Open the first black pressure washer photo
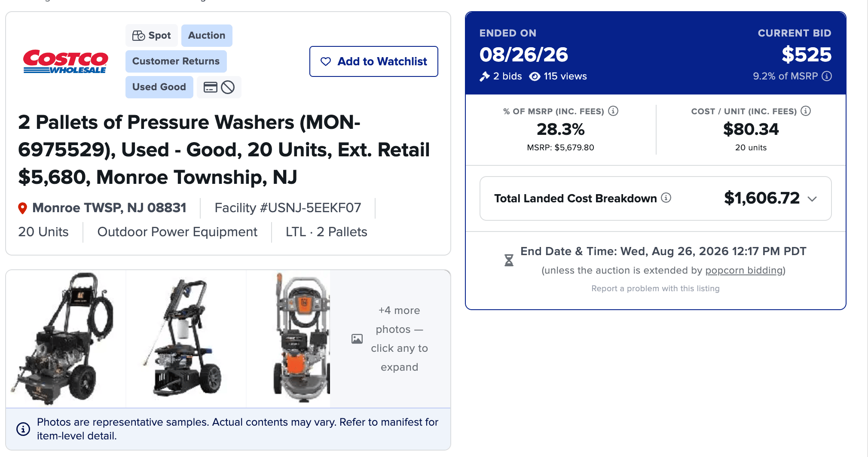 [x=66, y=338]
